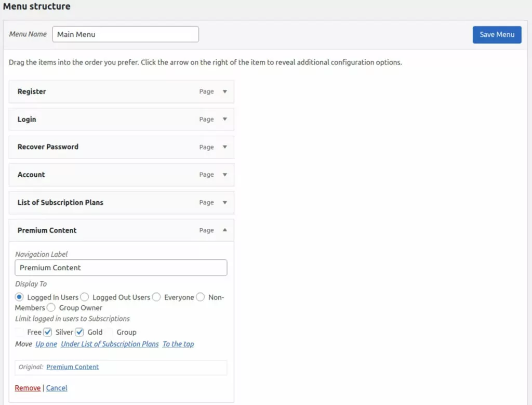Collapse the Premium Content item arrow

pos(224,230)
